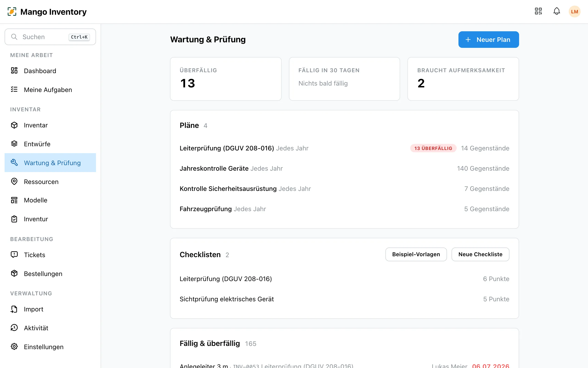
Task: Click the Beispiel-Vorlagen button
Action: pos(416,254)
